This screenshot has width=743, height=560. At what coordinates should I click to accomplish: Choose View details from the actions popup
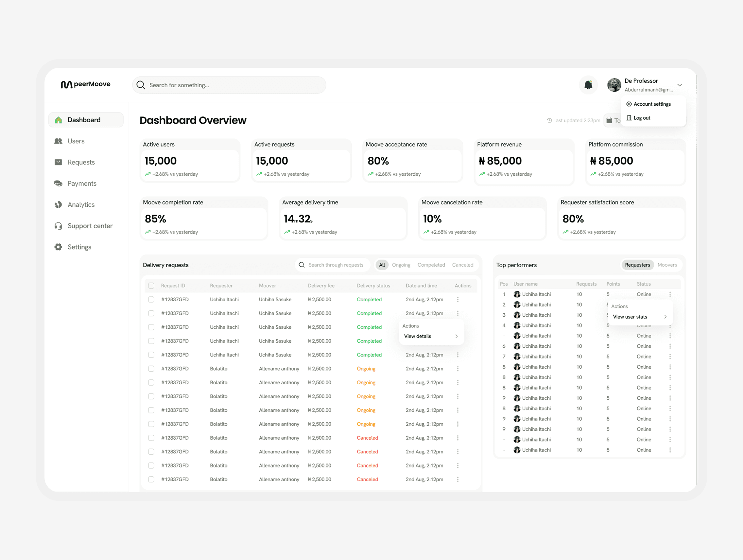tap(417, 336)
